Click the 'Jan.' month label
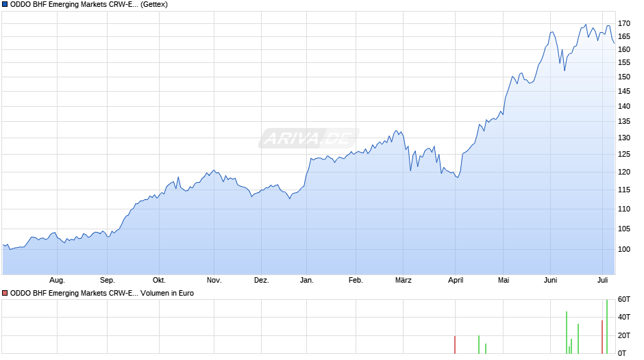 click(306, 281)
